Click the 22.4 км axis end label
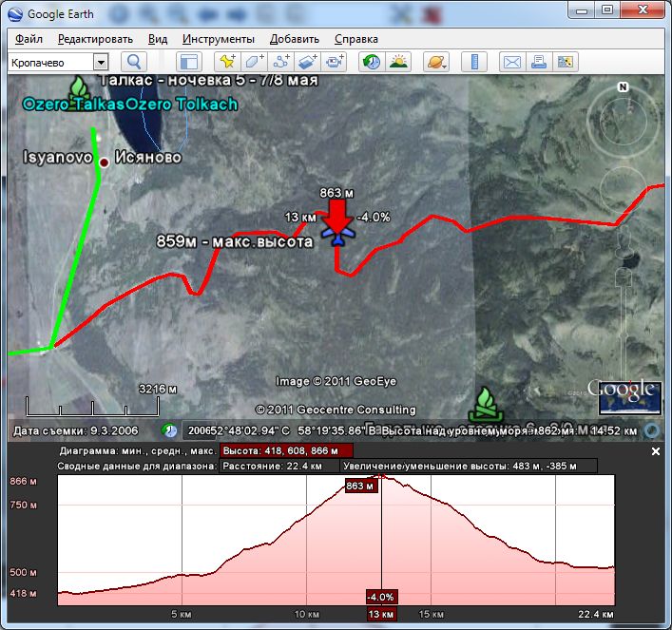Viewport: 672px width, 630px height. pyautogui.click(x=595, y=614)
